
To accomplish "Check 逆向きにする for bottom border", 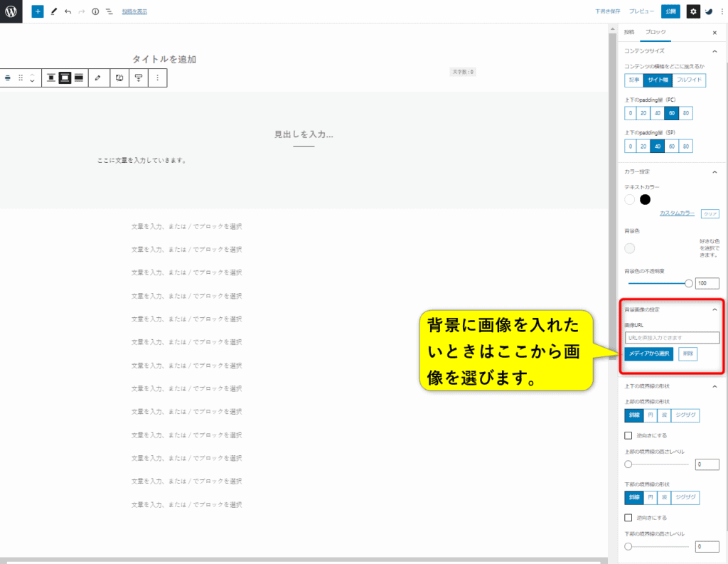I will [x=628, y=518].
